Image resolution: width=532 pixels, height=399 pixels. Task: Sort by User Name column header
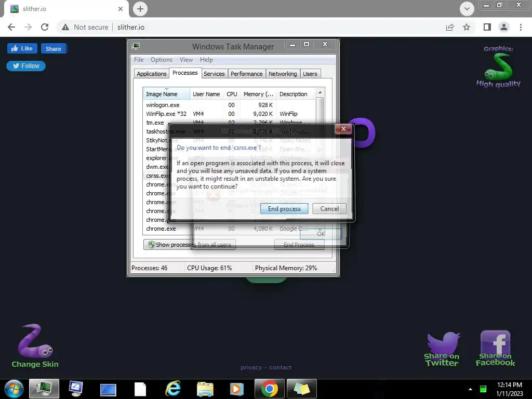(206, 94)
